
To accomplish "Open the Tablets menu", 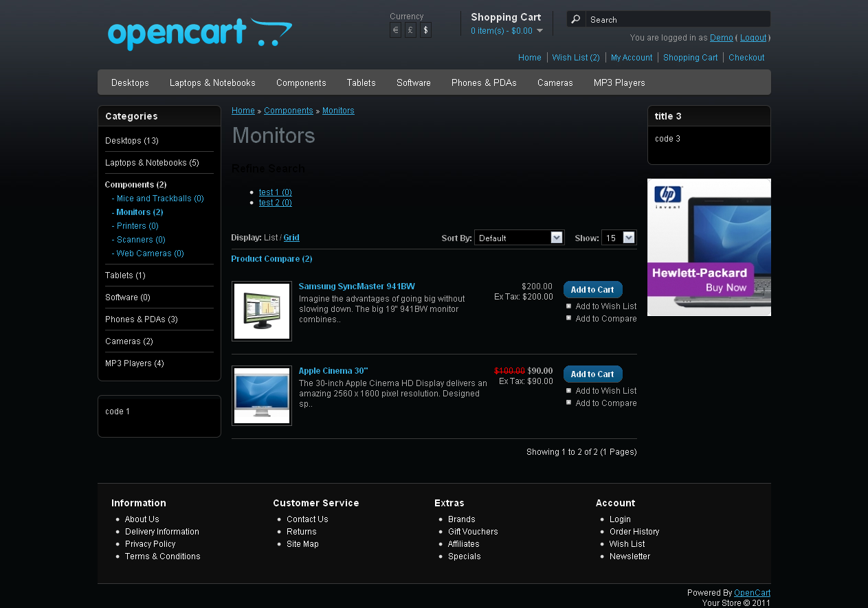I will (x=361, y=82).
